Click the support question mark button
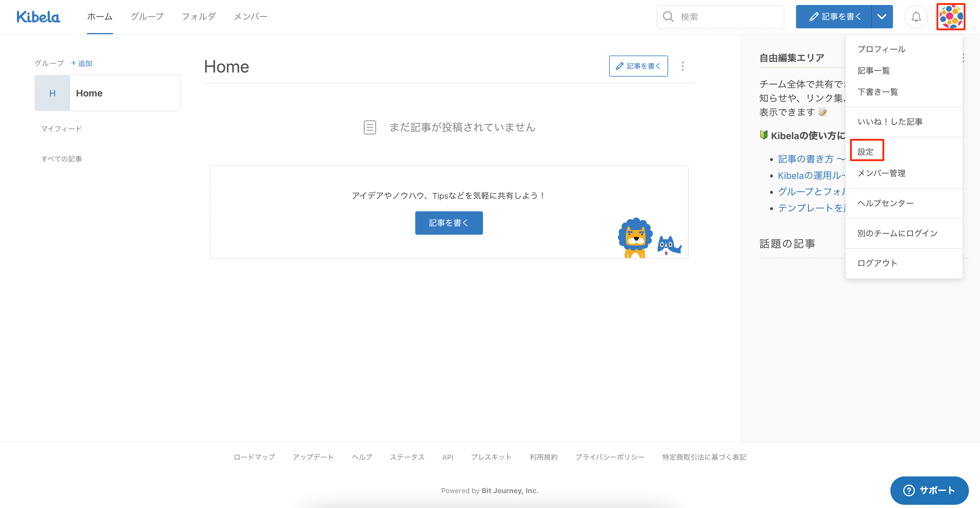 [929, 490]
